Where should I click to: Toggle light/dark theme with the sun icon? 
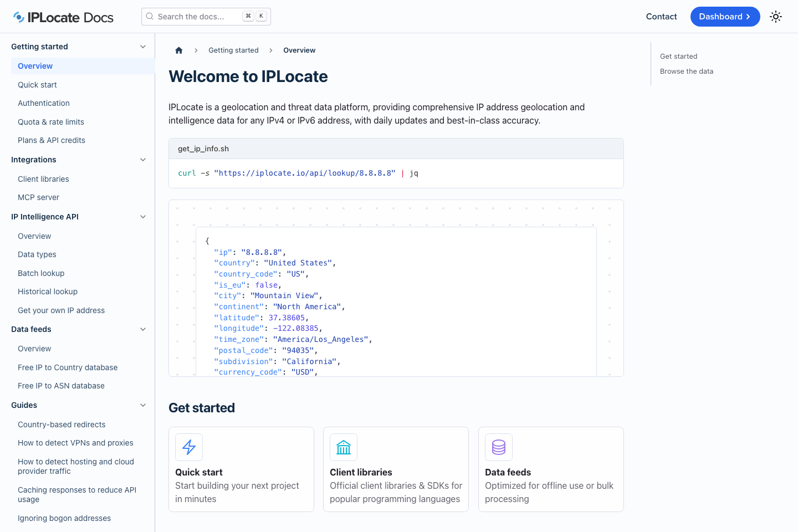click(776, 17)
